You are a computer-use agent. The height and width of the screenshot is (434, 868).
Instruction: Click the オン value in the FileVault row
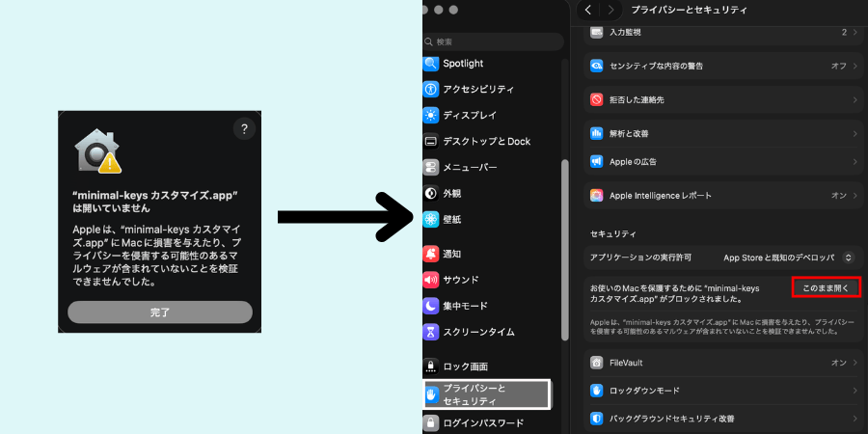839,363
